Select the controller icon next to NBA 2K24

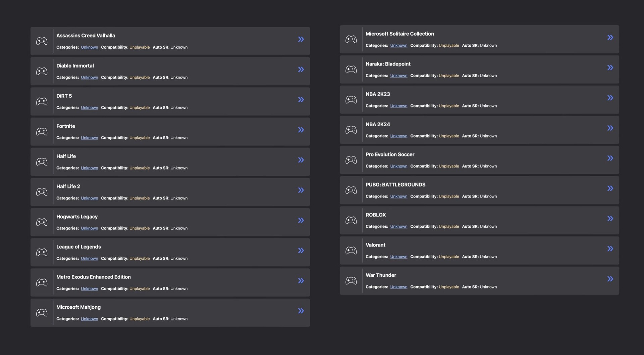(351, 130)
